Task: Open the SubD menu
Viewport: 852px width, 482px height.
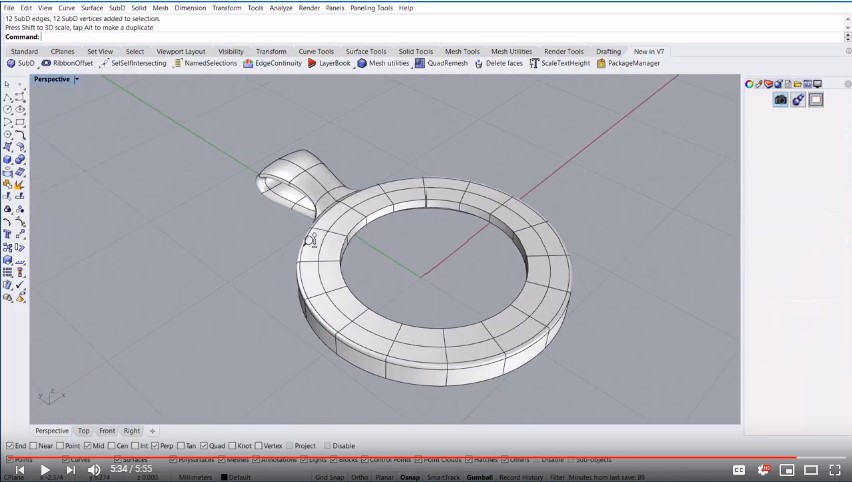Action: (117, 8)
